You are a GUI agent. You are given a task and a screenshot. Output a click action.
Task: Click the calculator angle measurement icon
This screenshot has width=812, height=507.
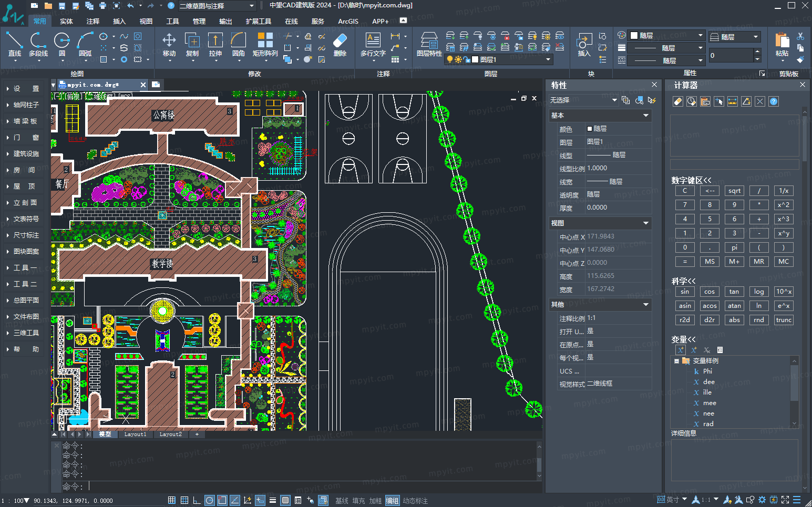pos(746,101)
